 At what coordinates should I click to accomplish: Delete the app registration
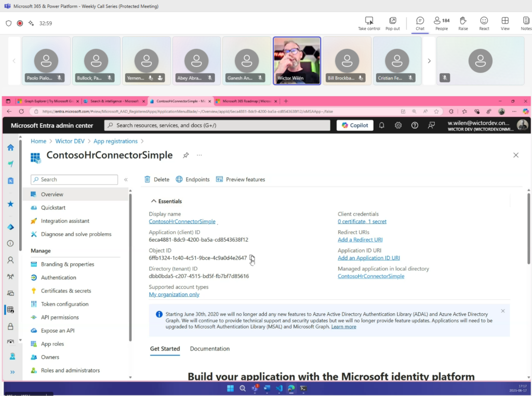(157, 179)
